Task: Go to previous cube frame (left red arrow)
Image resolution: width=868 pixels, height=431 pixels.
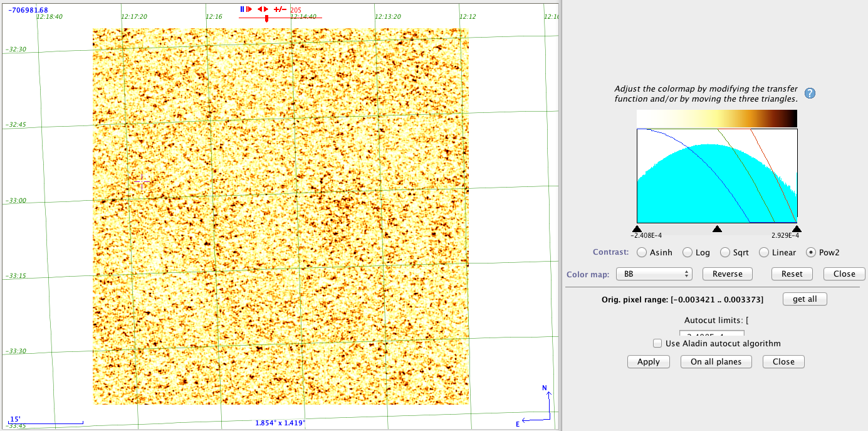Action: (x=259, y=9)
